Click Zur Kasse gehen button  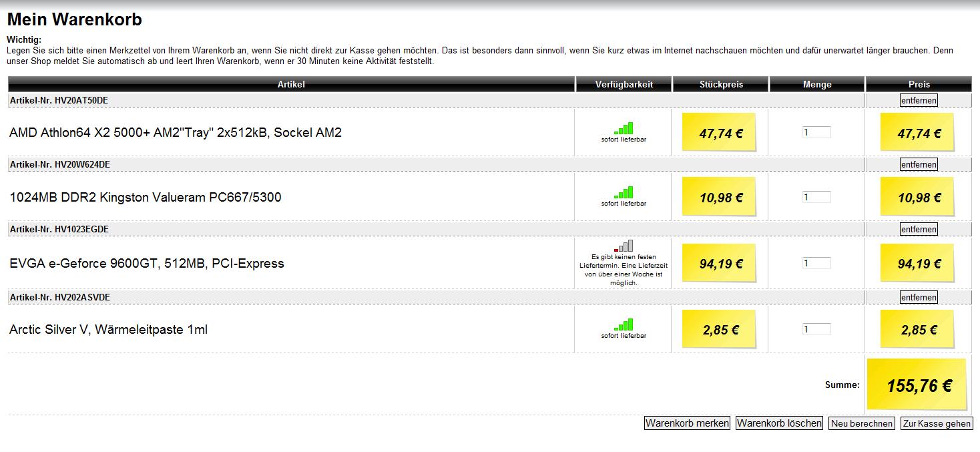937,423
